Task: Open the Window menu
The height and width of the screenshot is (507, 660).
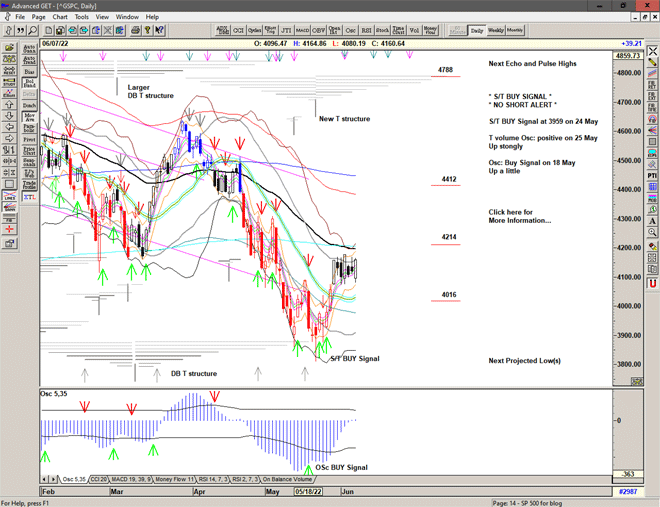Action: pos(127,17)
